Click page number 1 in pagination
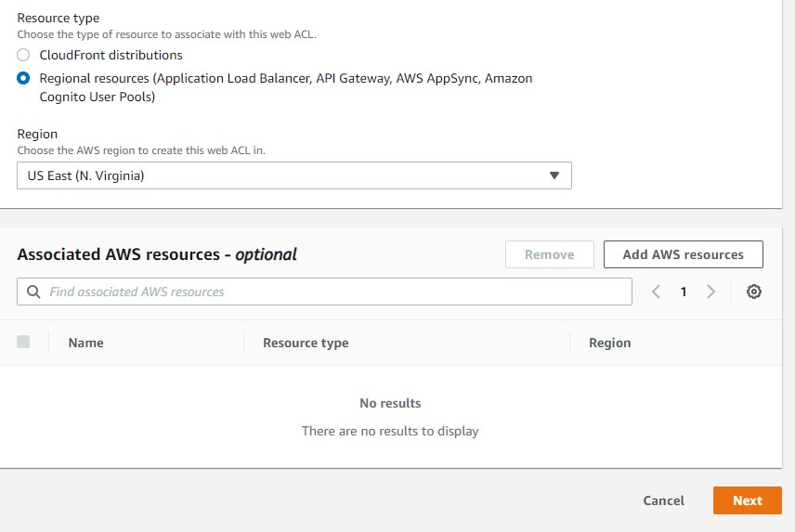Image resolution: width=795 pixels, height=532 pixels. [684, 292]
